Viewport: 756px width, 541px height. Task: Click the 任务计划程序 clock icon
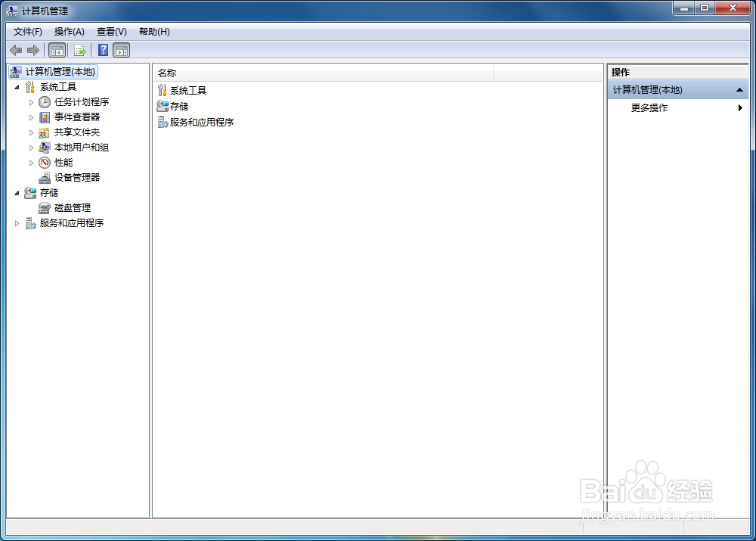[45, 102]
